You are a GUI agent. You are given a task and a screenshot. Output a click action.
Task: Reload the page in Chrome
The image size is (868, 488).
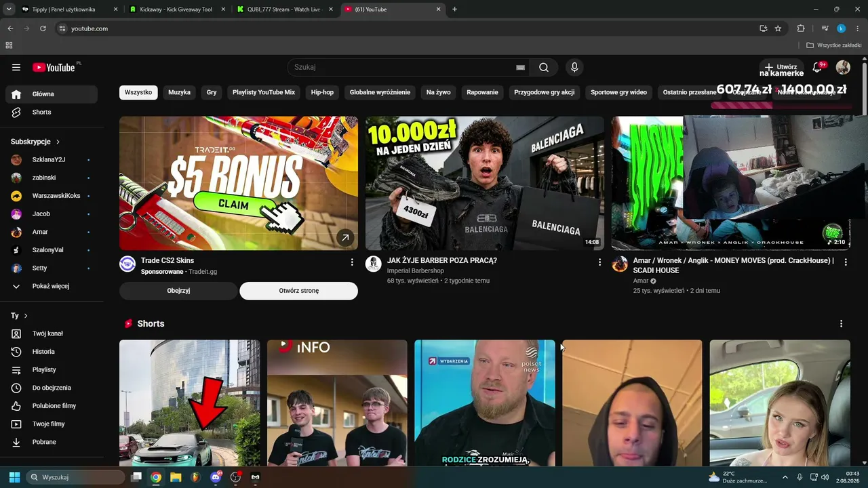(43, 28)
